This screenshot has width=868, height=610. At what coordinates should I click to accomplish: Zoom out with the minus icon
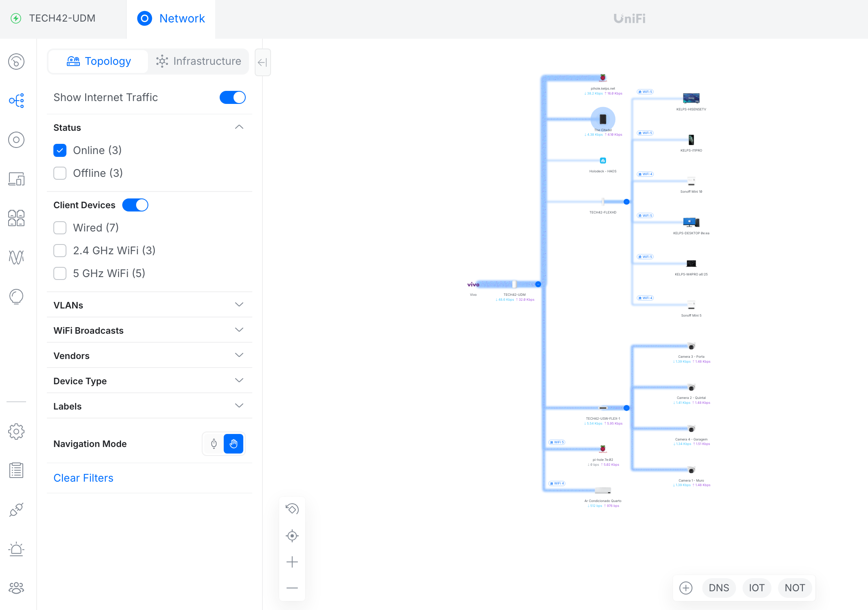point(292,588)
